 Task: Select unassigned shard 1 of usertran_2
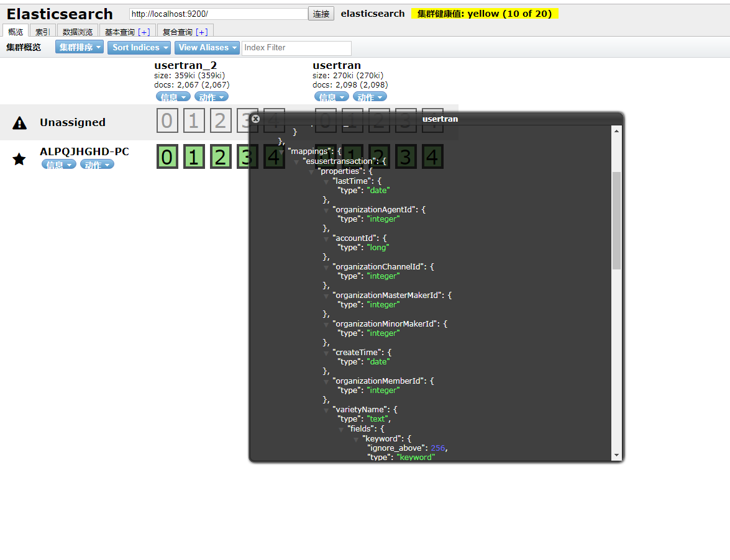pos(194,120)
